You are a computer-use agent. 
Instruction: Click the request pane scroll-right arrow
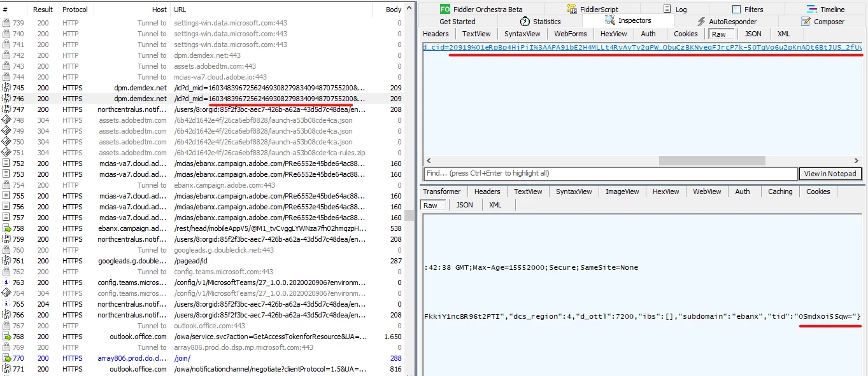tap(857, 161)
